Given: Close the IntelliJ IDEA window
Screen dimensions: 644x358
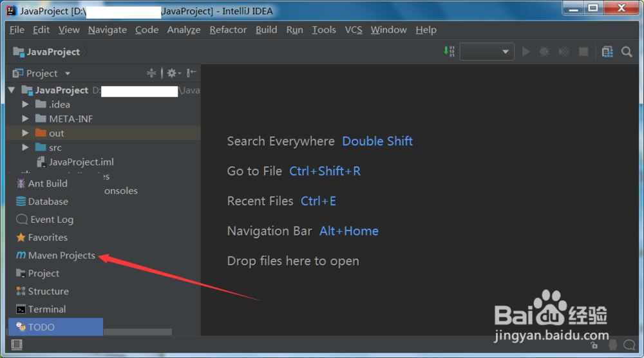Looking at the screenshot, I should click(621, 8).
